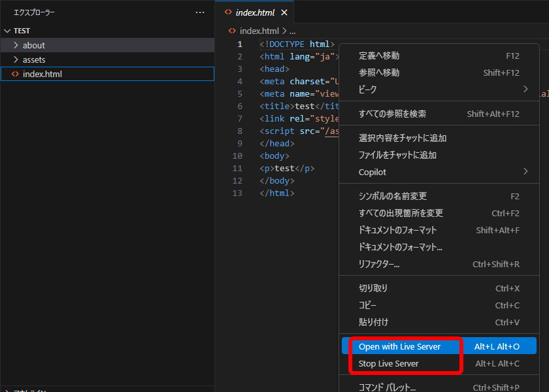This screenshot has width=549, height=392.
Task: Click the HTML file icon on index.html tab
Action: (228, 12)
